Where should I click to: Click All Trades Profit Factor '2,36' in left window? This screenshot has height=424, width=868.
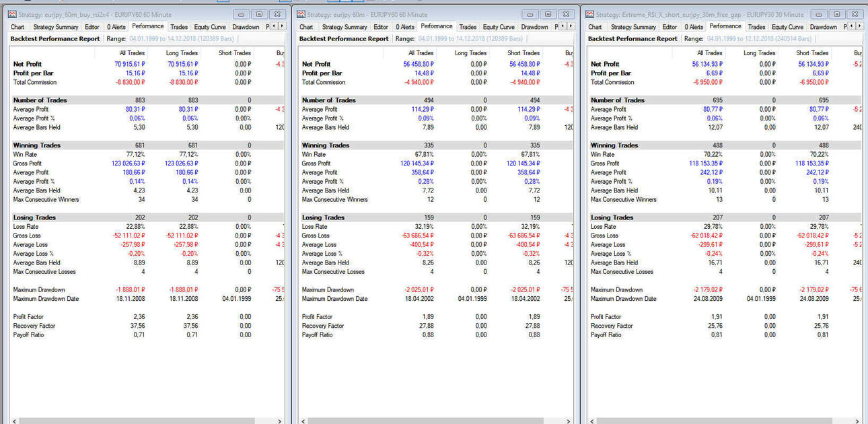[x=139, y=316]
